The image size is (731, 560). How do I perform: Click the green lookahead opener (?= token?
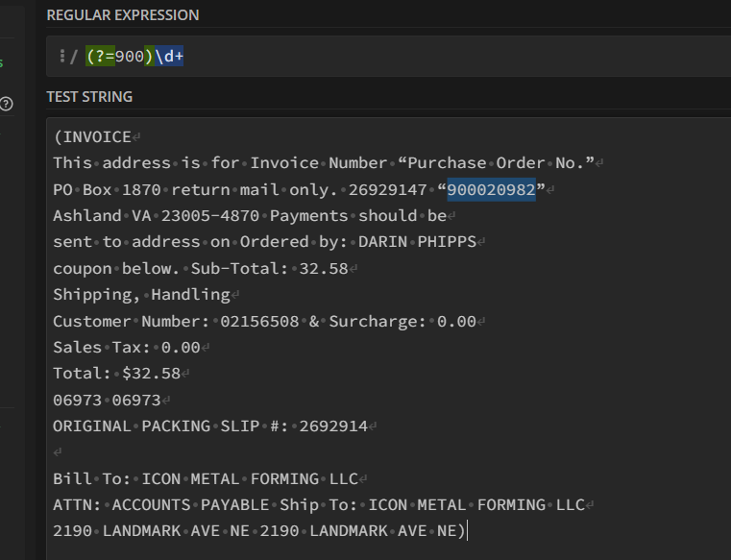pos(100,57)
